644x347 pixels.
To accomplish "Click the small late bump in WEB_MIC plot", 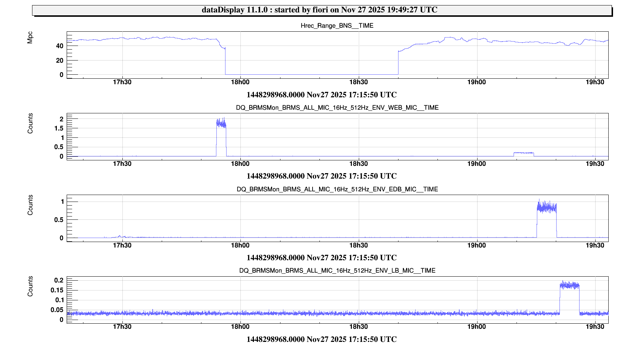I will (x=523, y=153).
